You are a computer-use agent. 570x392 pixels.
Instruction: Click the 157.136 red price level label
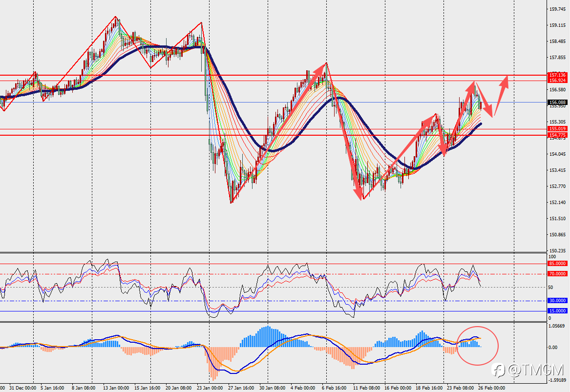tap(557, 75)
